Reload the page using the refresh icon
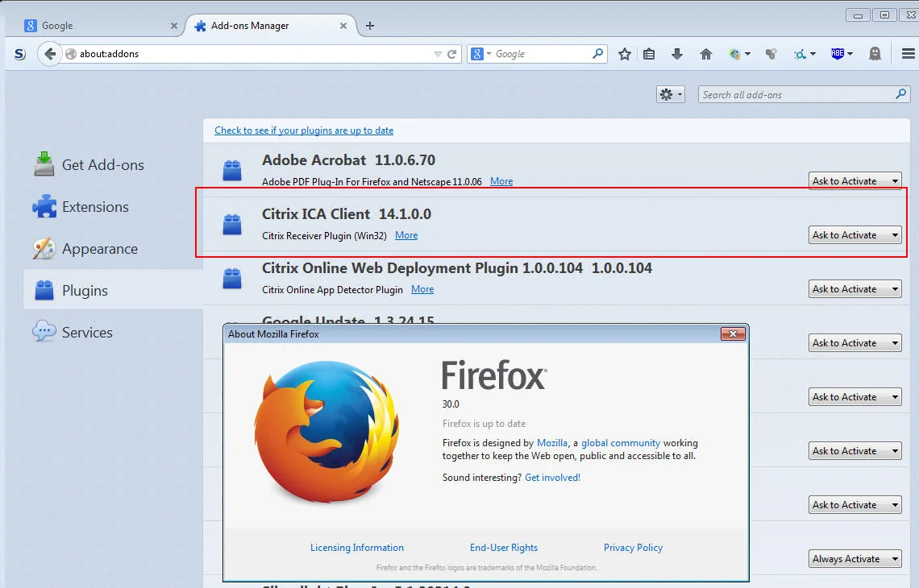 [452, 54]
